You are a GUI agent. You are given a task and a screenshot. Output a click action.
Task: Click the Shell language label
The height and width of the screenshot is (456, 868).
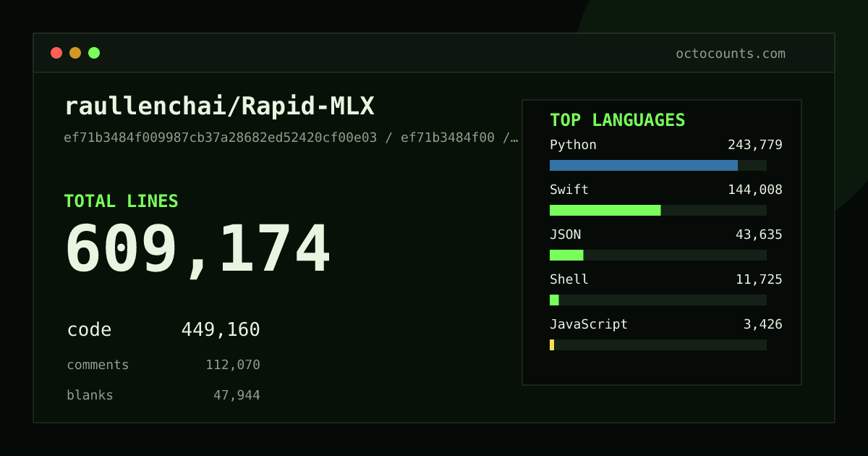pos(569,279)
